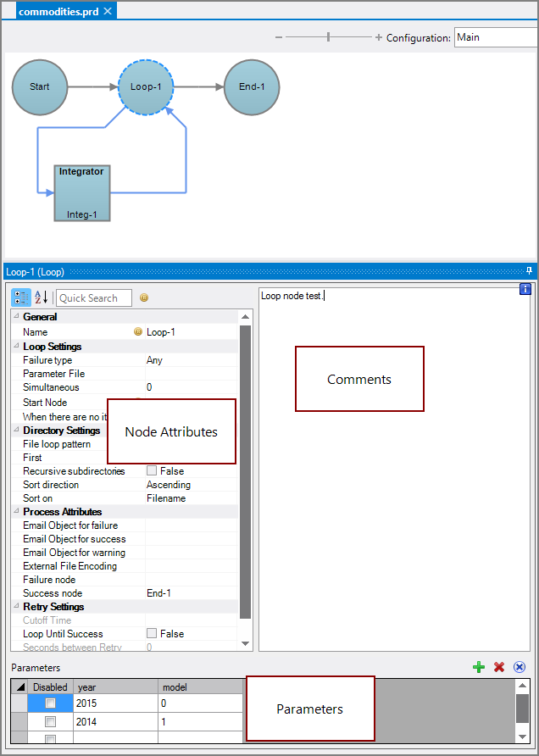
Task: Delete parameter with red X icon
Action: (499, 667)
